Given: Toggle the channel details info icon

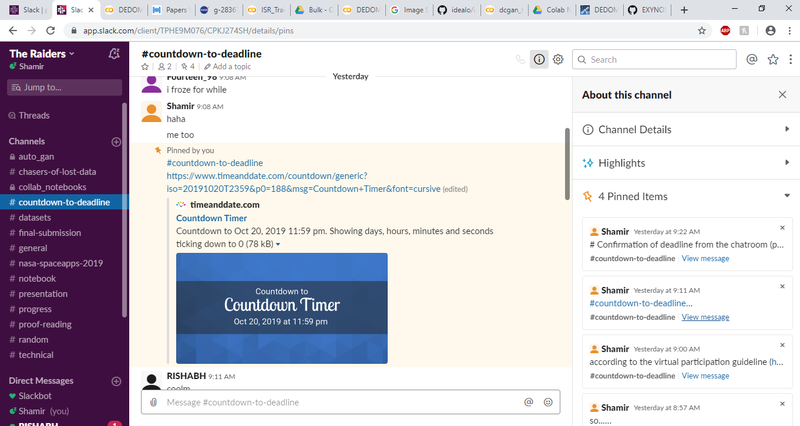Looking at the screenshot, I should tap(539, 59).
